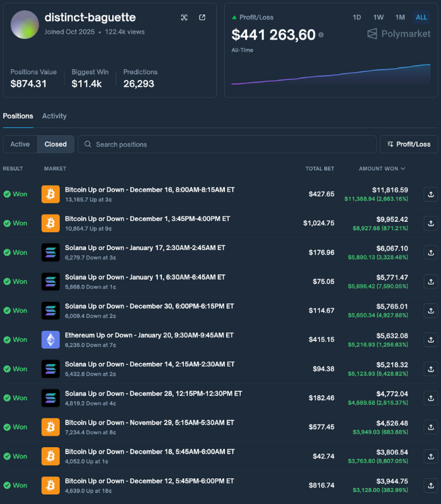441x504 pixels.
Task: Share the Bitcoin December 16 position
Action: coord(430,194)
